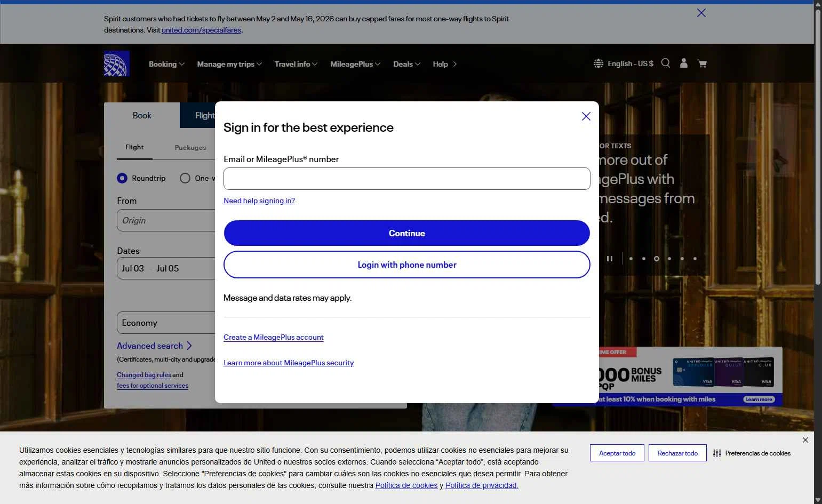Go to the first carousel slide dot
This screenshot has width=822, height=504.
[631, 259]
